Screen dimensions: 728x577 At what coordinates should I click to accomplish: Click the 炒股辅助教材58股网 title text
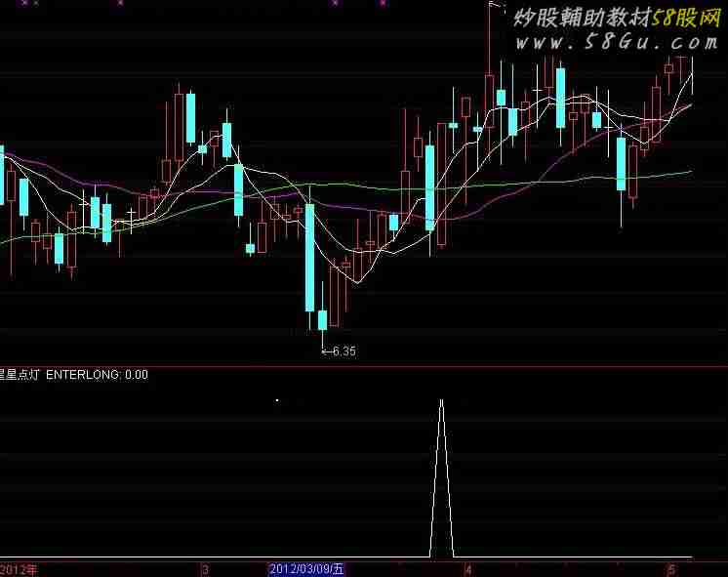(617, 18)
